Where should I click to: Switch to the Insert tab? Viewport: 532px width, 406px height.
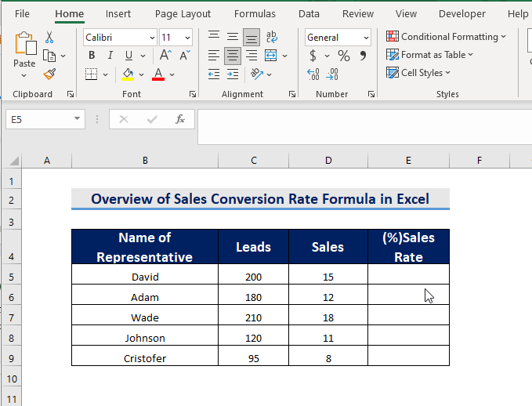[x=118, y=14]
